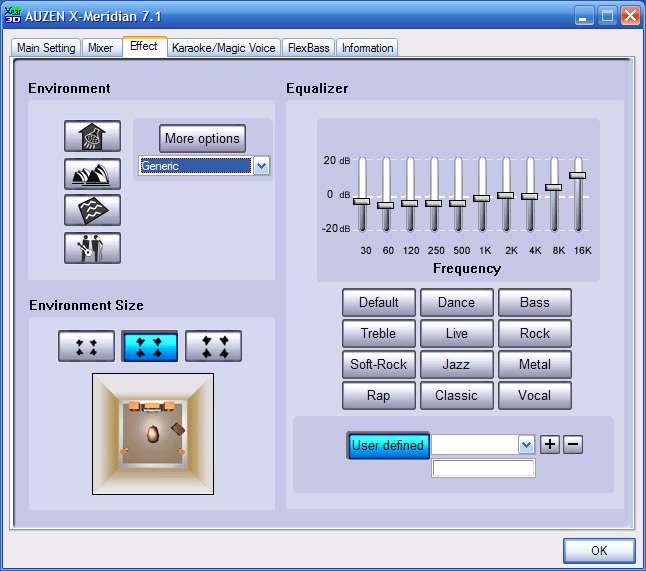Choose the large environment size
Viewport: 646px width, 571px height.
[x=213, y=346]
